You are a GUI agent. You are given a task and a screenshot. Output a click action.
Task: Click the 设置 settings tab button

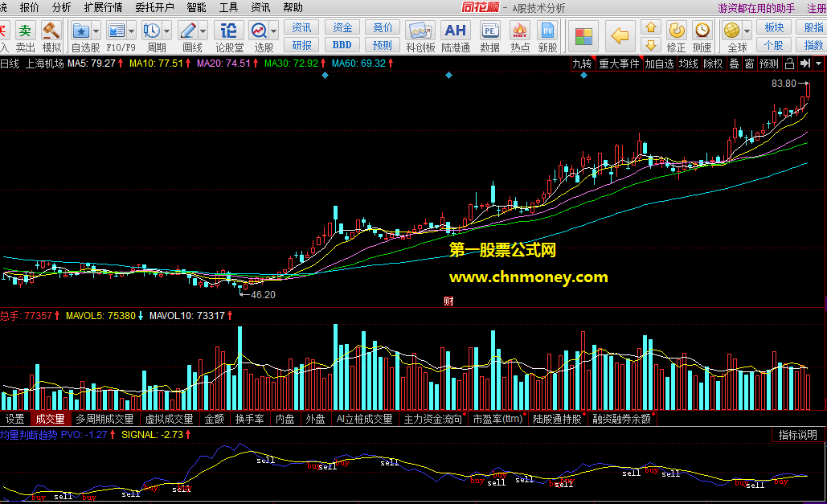14,419
